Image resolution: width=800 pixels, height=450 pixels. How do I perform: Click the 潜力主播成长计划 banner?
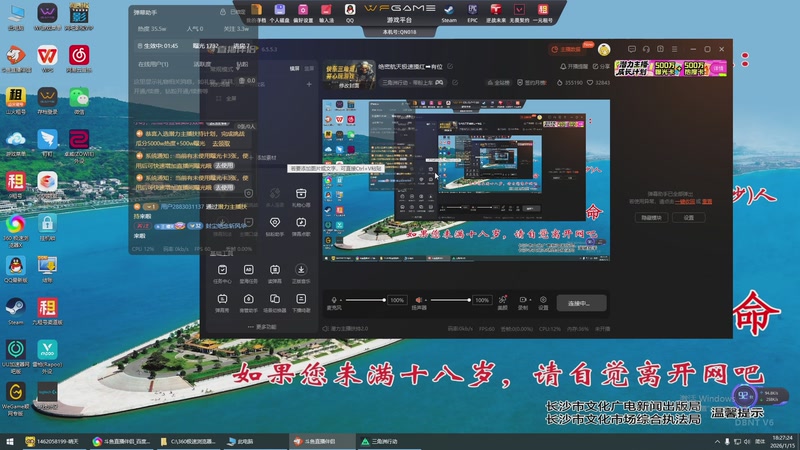[x=670, y=68]
